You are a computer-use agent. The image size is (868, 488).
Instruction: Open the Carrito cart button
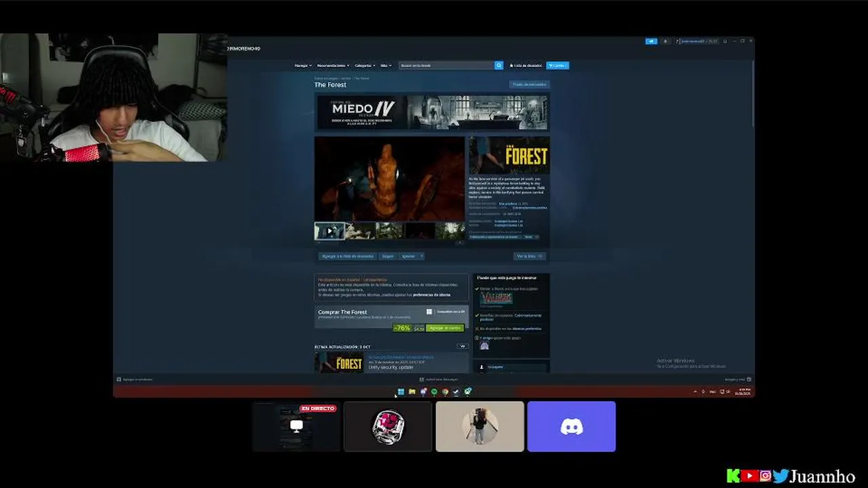coord(557,66)
